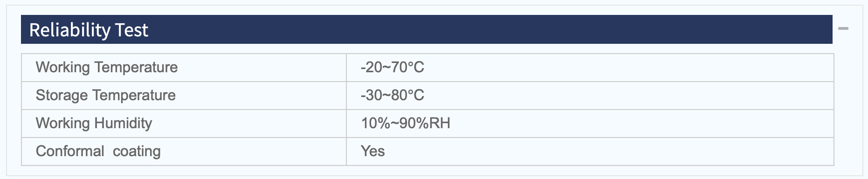Image resolution: width=868 pixels, height=179 pixels.
Task: Click empty area of the Storage Temperature value row
Action: pyautogui.click(x=629, y=96)
